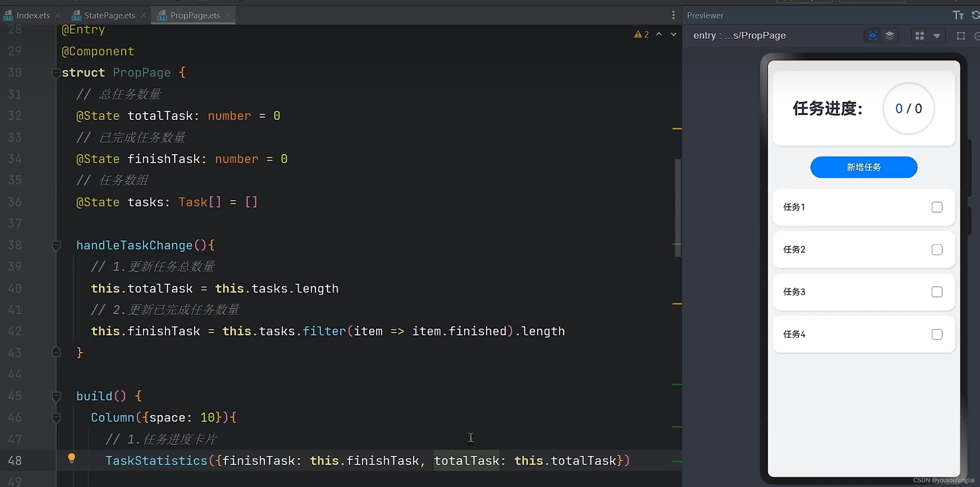Viewport: 980px width, 487px height.
Task: Click the @Component decorator on line 29
Action: click(x=98, y=51)
